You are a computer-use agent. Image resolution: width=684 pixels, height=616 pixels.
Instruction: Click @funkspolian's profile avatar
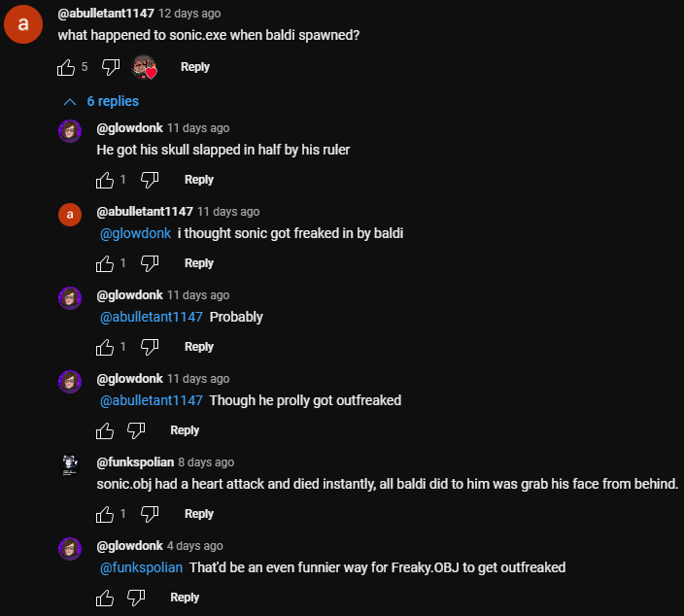[69, 465]
